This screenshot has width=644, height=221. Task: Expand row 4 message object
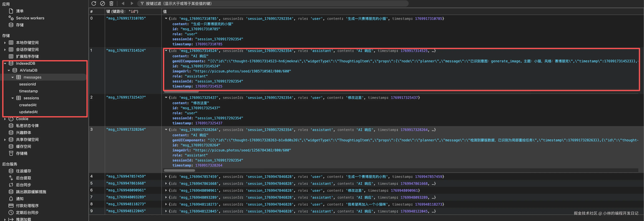pos(166,177)
